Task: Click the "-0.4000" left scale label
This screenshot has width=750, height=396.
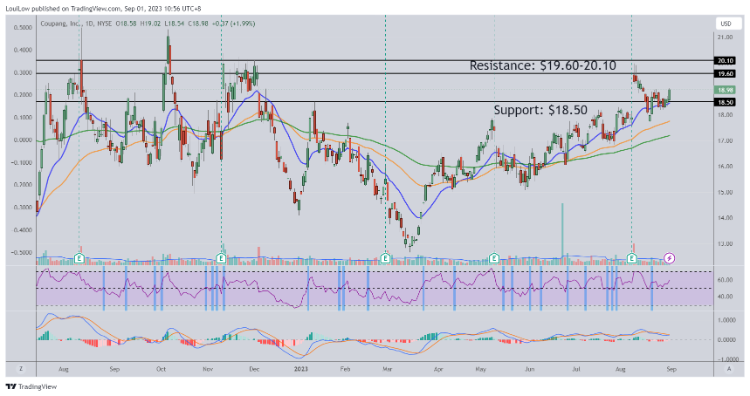Action: pyautogui.click(x=22, y=230)
